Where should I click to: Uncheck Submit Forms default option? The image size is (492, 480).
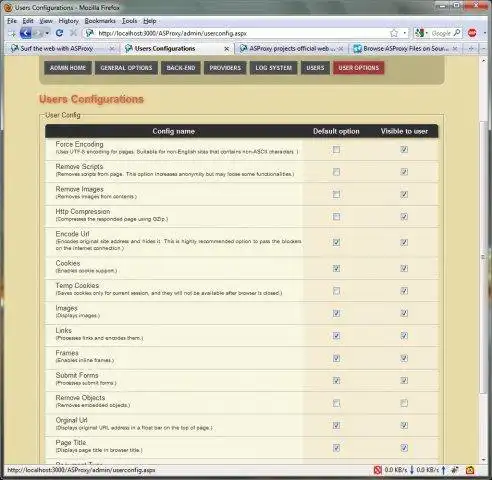coord(336,380)
